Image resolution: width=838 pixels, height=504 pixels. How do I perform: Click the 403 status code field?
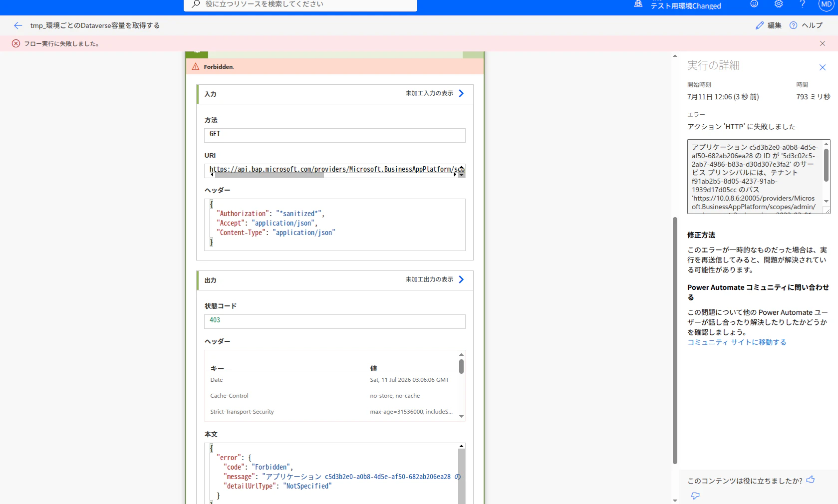[x=335, y=321]
